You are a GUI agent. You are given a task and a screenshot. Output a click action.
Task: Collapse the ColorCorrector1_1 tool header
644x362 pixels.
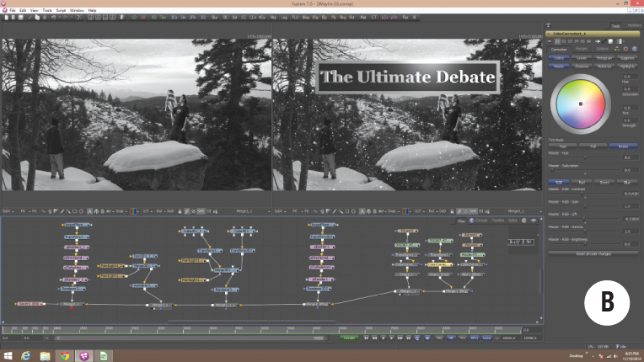click(x=549, y=34)
